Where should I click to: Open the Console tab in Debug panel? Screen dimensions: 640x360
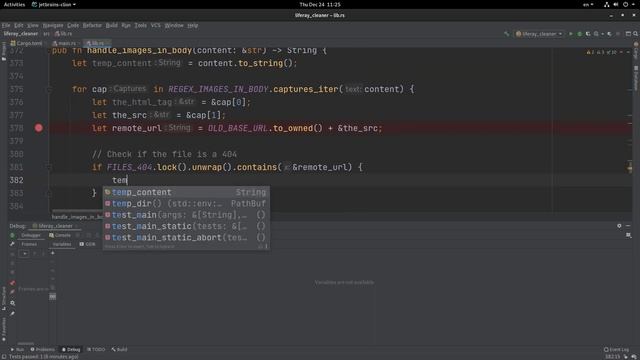click(60, 235)
